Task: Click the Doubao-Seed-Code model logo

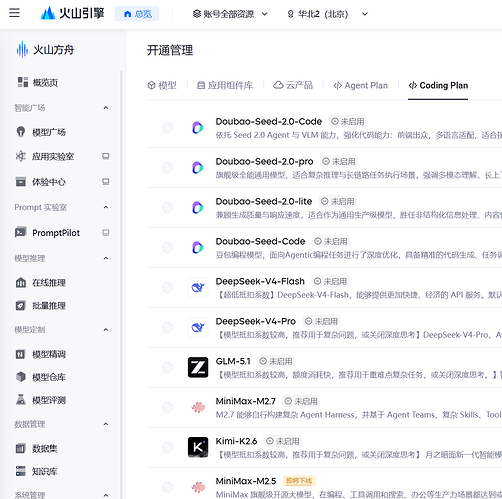Action: tap(198, 248)
